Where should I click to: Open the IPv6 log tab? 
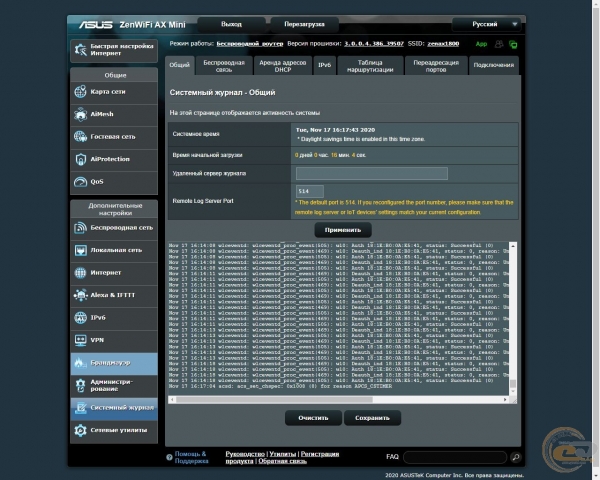(x=324, y=65)
